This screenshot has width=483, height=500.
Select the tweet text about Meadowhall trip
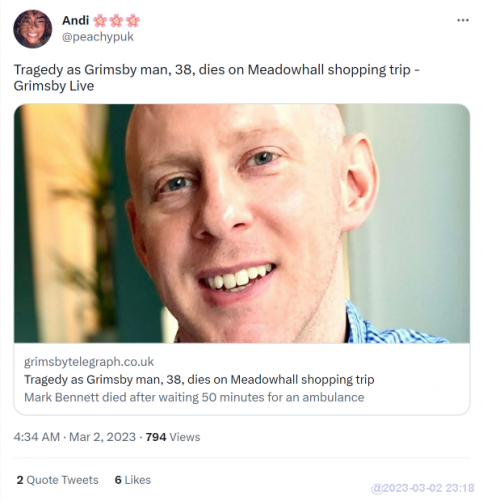216,78
